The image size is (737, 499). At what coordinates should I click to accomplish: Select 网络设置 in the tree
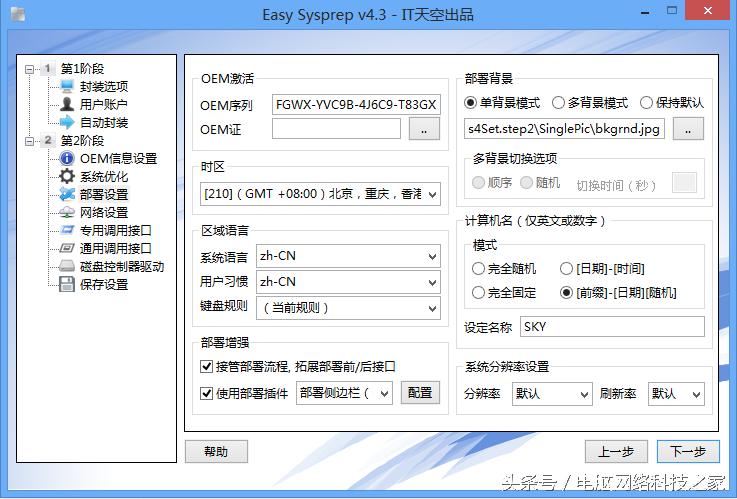[104, 212]
